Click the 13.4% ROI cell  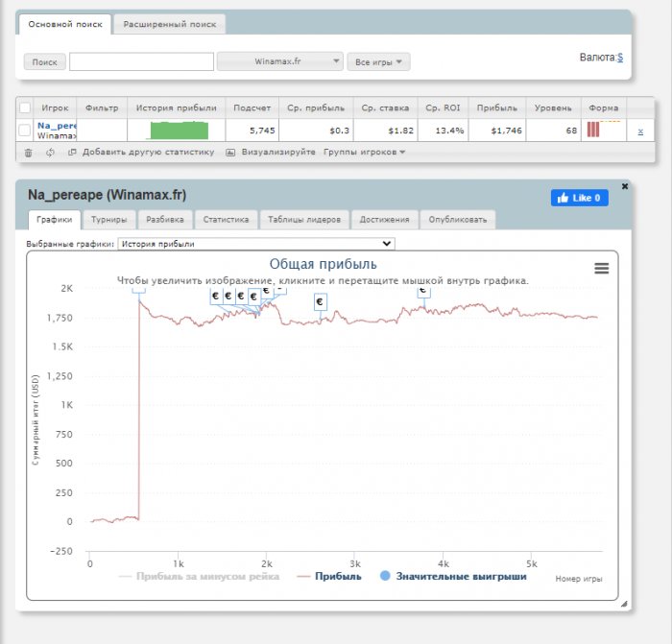[x=443, y=131]
